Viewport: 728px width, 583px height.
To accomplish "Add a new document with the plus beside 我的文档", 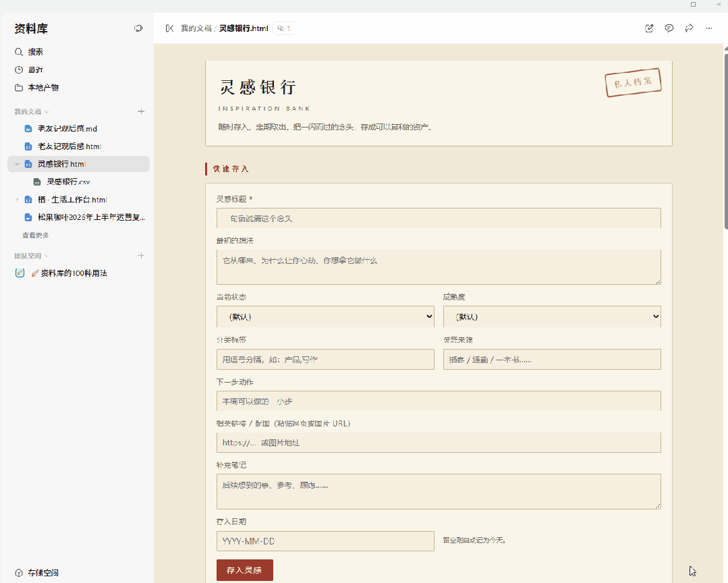I will pyautogui.click(x=141, y=111).
